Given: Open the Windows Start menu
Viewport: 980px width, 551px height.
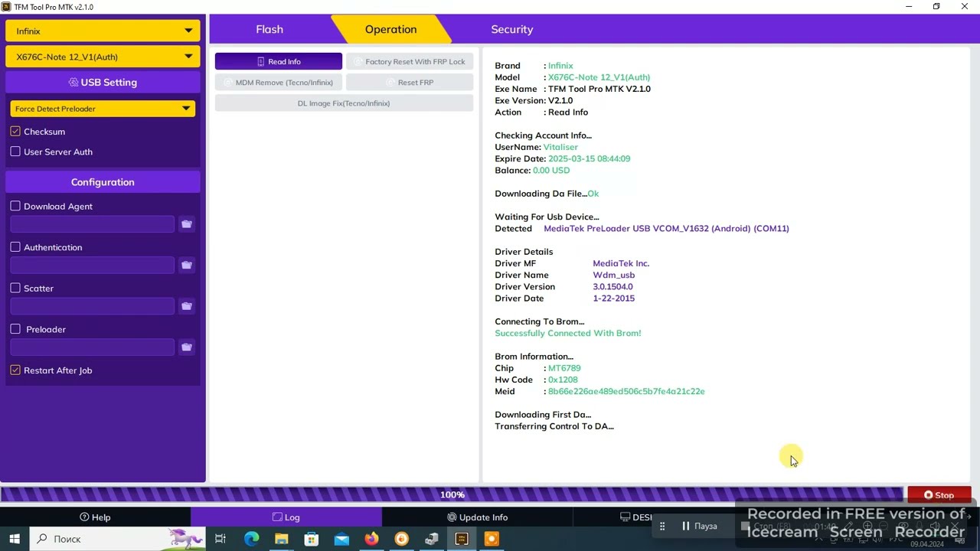Looking at the screenshot, I should click(15, 539).
